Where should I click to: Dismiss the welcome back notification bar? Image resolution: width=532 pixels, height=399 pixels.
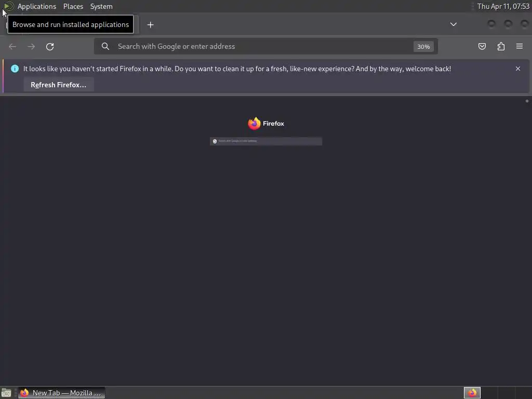[x=518, y=69]
